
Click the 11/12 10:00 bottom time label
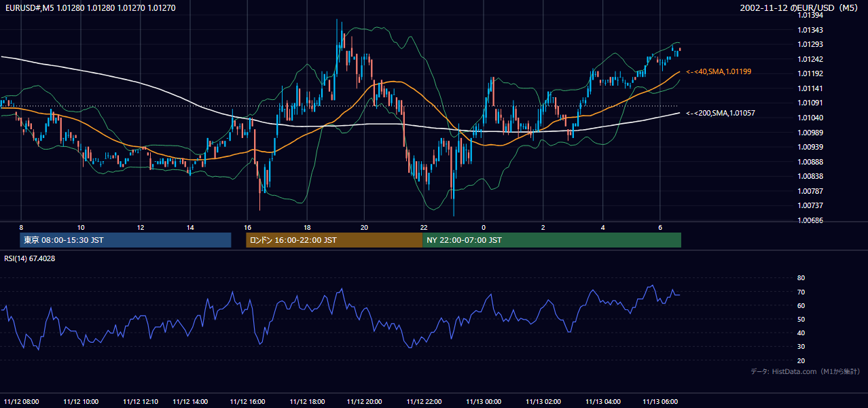click(81, 401)
